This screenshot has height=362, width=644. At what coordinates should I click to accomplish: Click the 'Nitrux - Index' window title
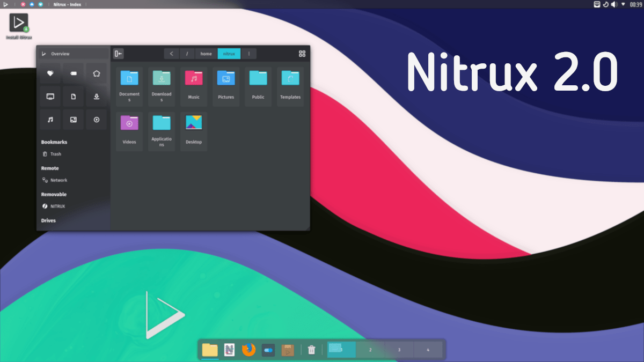pos(68,4)
